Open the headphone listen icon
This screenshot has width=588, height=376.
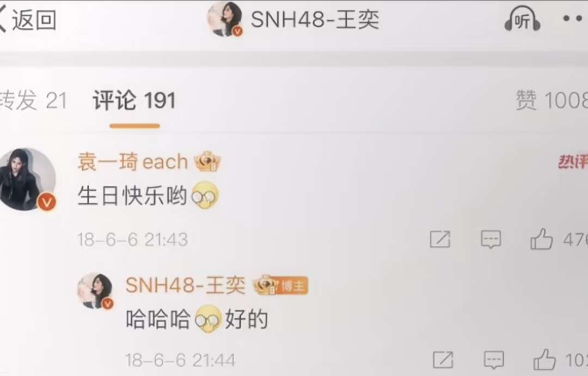pos(522,20)
